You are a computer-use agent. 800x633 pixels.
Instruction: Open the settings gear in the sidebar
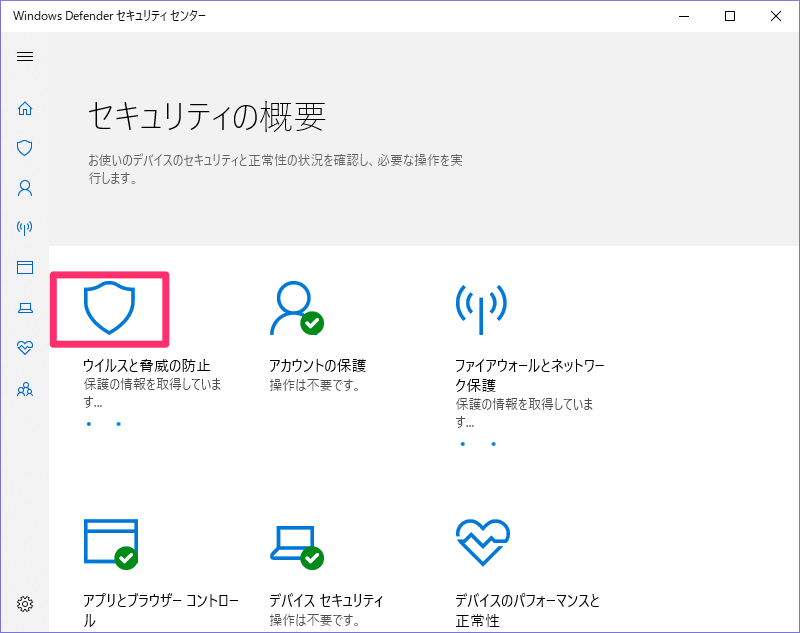(x=25, y=604)
